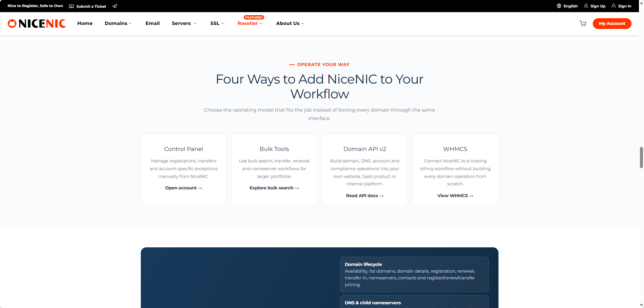644x308 pixels.
Task: Click the Open account link
Action: pos(184,188)
